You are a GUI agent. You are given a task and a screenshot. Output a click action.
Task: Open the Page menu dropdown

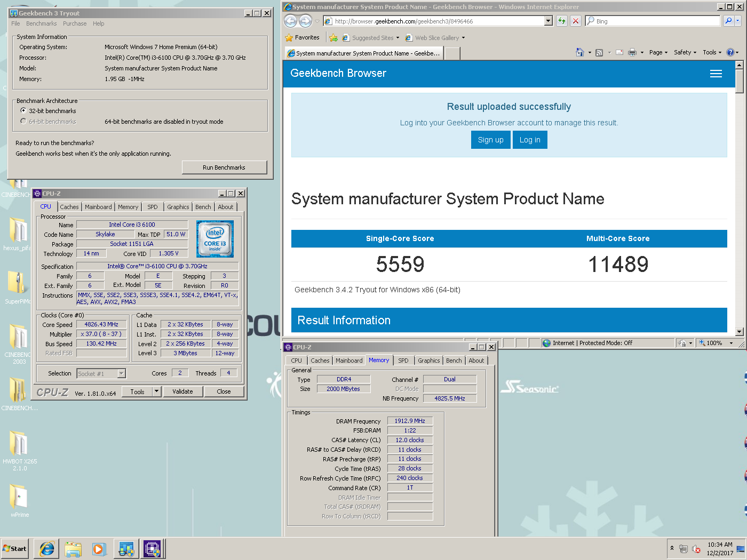658,52
